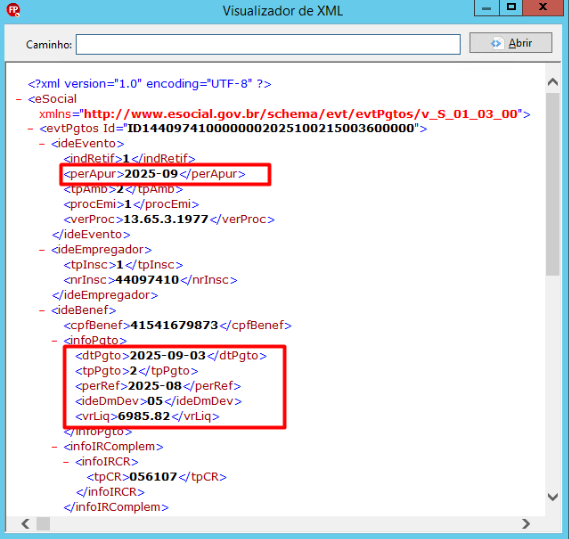Select the tpAmb value 2 line
Image resolution: width=569 pixels, height=539 pixels.
coord(123,189)
